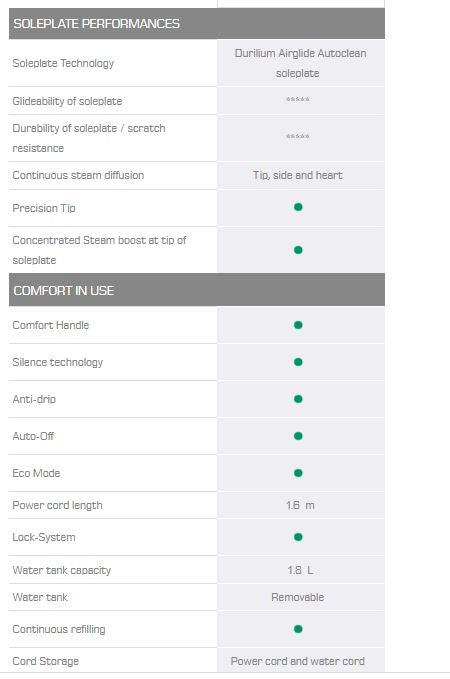Click the Water tank capacity 1.8 L value
This screenshot has width=450, height=679.
[300, 570]
